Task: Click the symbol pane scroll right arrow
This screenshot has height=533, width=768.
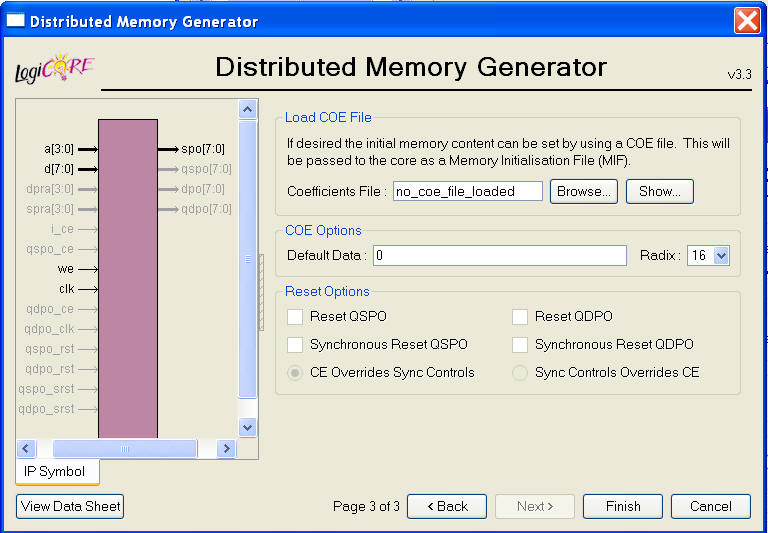Action: [x=226, y=448]
